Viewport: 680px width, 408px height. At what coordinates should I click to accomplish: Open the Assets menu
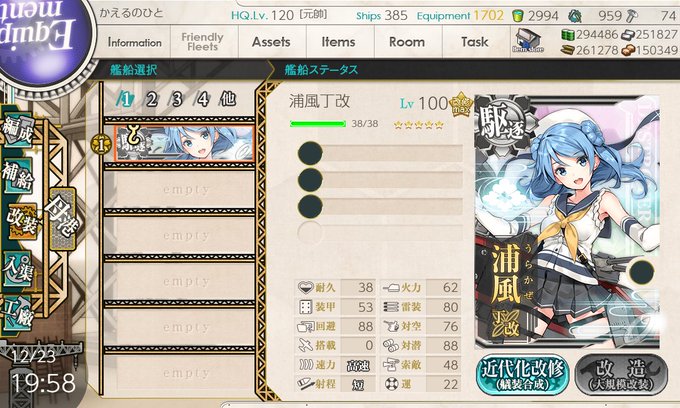click(271, 42)
